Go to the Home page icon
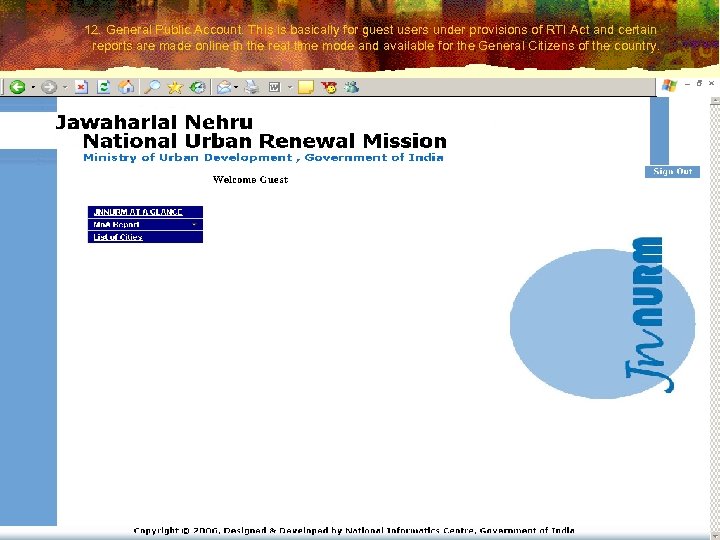Image resolution: width=720 pixels, height=540 pixels. pyautogui.click(x=126, y=87)
